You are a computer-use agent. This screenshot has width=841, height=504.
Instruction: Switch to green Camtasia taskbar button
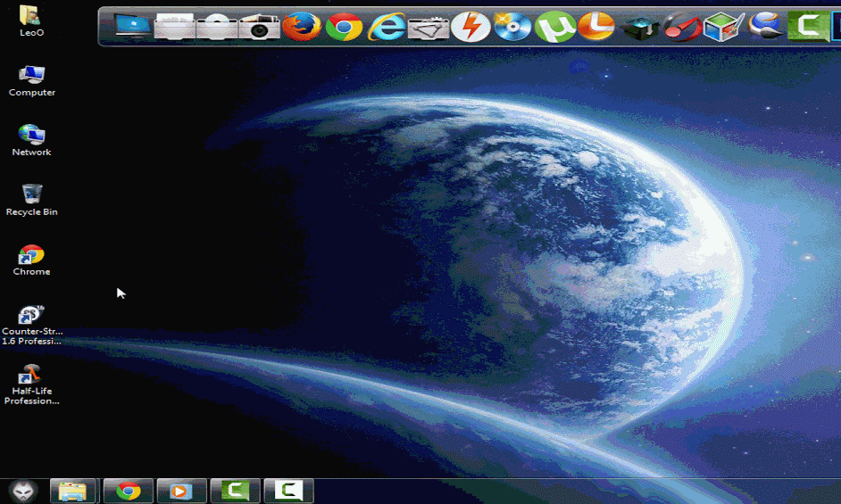tap(235, 491)
